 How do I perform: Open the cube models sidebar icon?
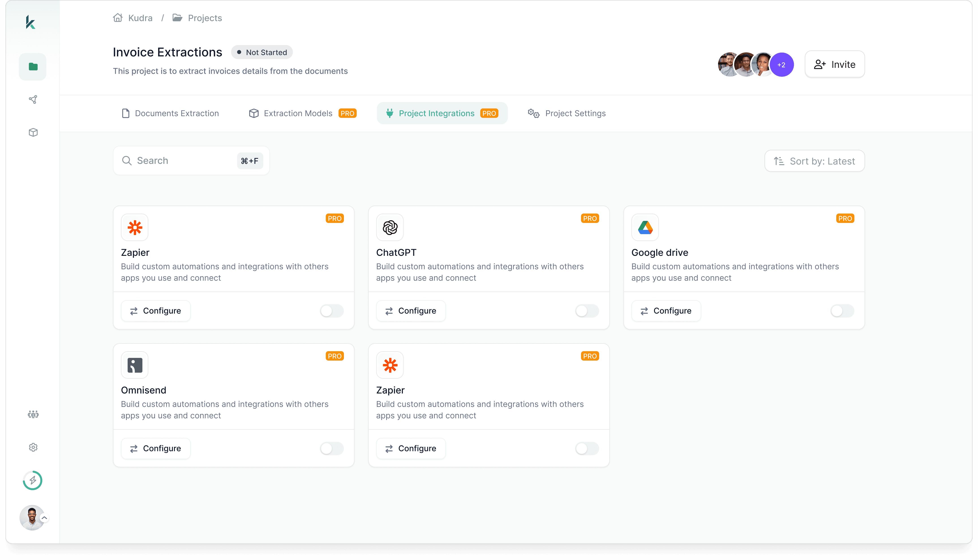(33, 132)
